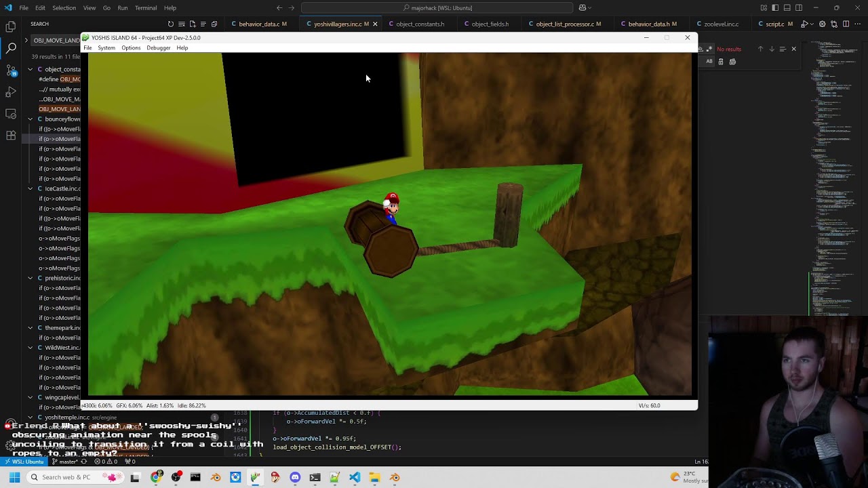This screenshot has height=488, width=868.
Task: Open Project64 System menu
Action: (x=106, y=47)
